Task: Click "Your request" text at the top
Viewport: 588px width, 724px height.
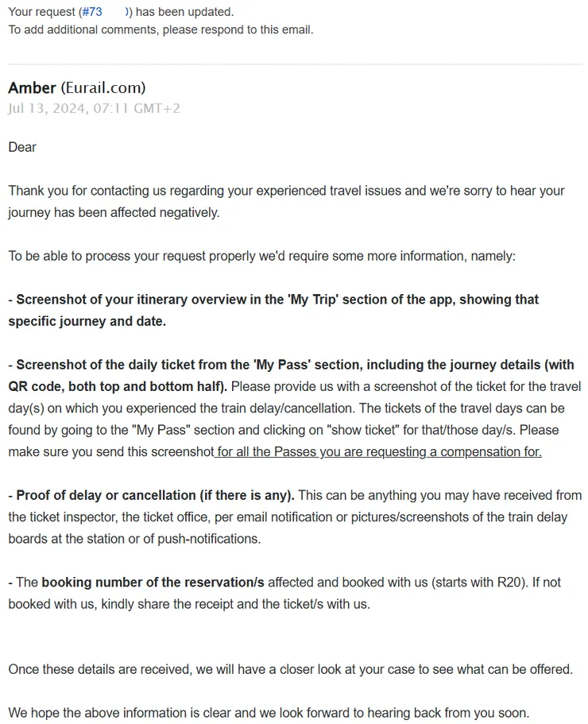Action: pyautogui.click(x=41, y=12)
